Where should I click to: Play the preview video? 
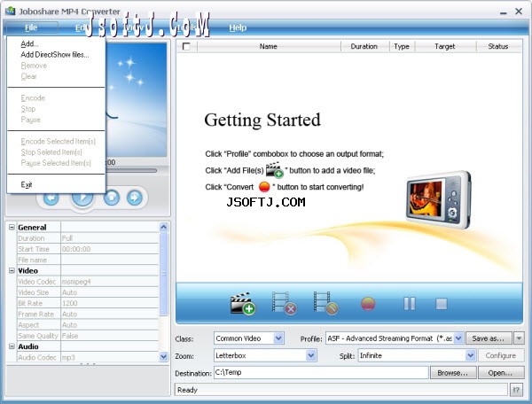click(82, 198)
